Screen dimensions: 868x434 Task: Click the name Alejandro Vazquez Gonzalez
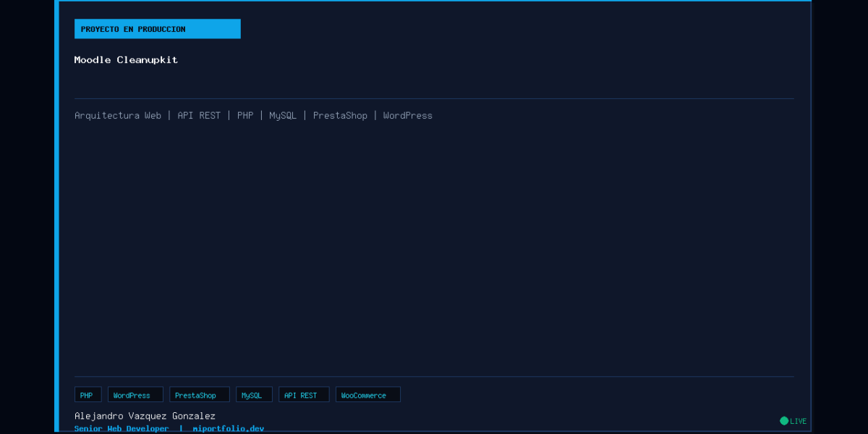pyautogui.click(x=145, y=416)
